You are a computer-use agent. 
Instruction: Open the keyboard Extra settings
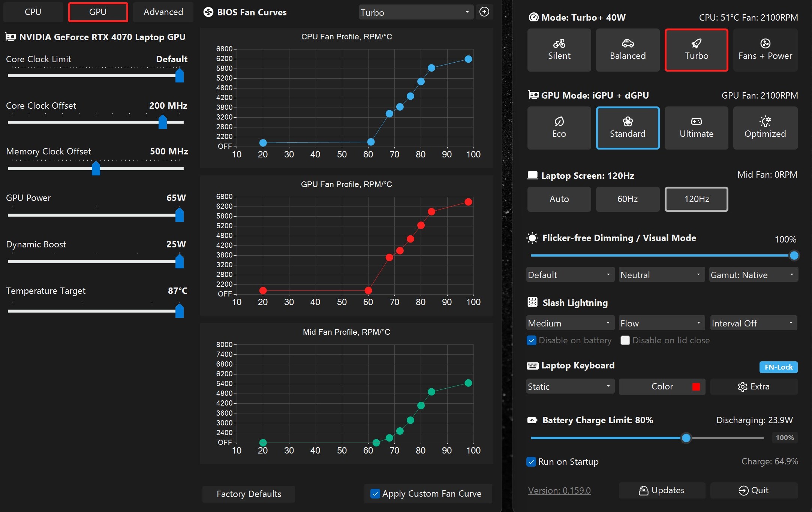coord(754,386)
